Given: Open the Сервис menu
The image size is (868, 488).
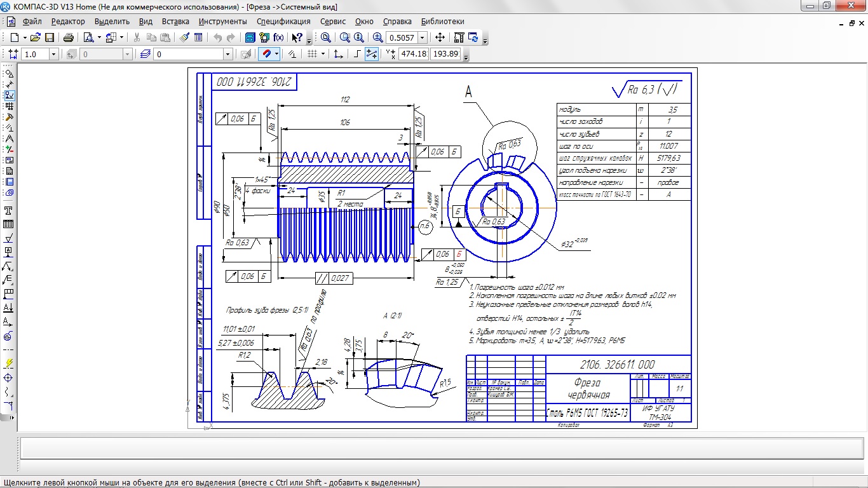Looking at the screenshot, I should point(333,22).
